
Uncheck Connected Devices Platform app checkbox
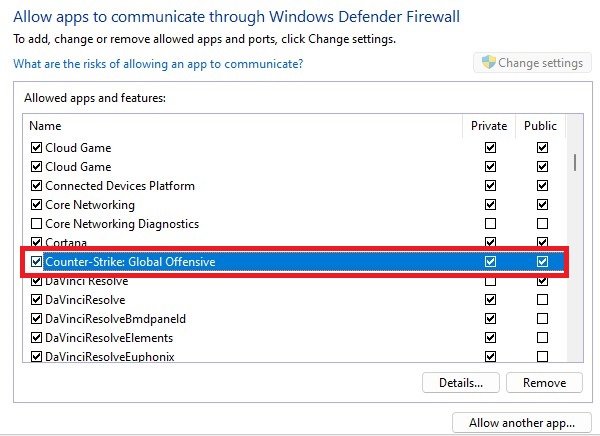pyautogui.click(x=37, y=186)
